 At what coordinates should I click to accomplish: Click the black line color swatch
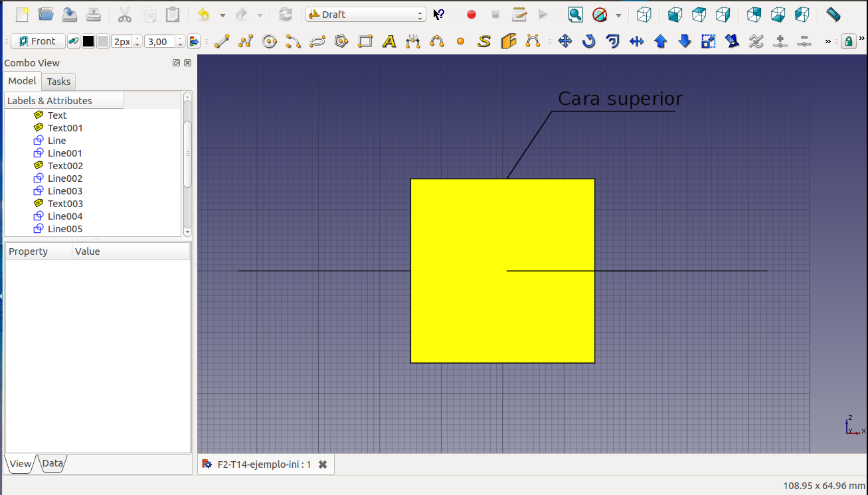click(x=88, y=42)
